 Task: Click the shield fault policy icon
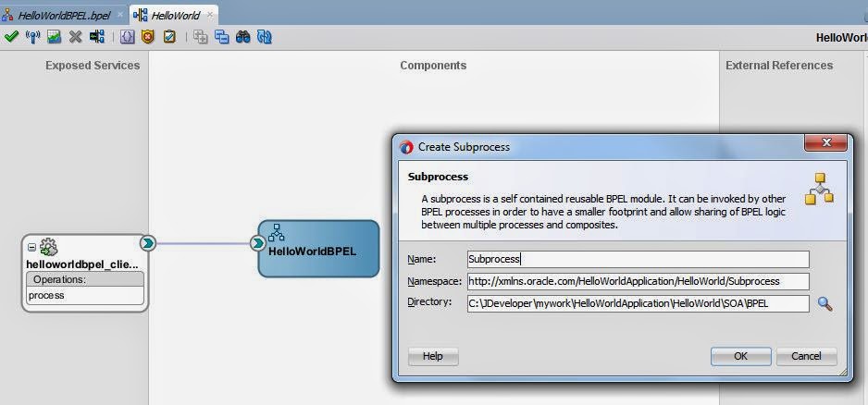148,37
